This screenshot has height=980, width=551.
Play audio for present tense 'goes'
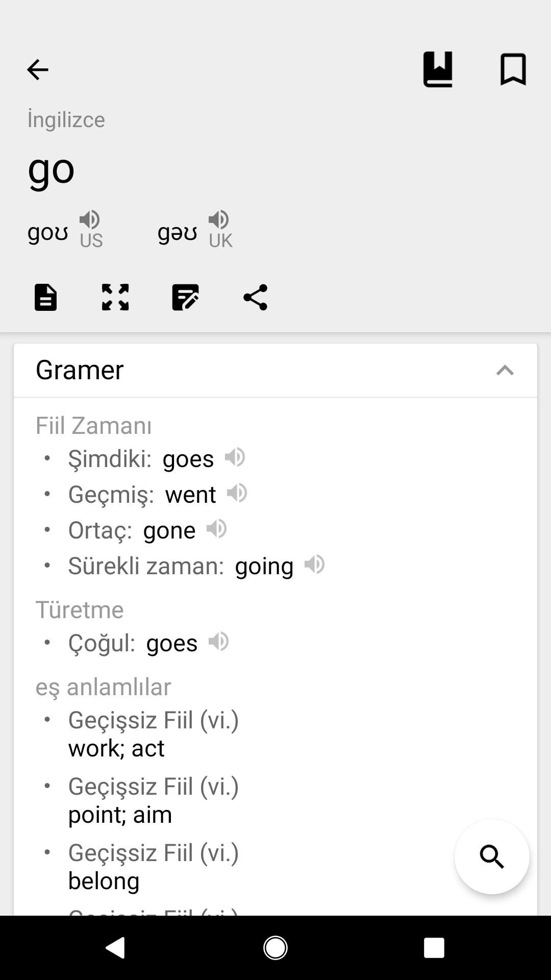click(x=235, y=457)
